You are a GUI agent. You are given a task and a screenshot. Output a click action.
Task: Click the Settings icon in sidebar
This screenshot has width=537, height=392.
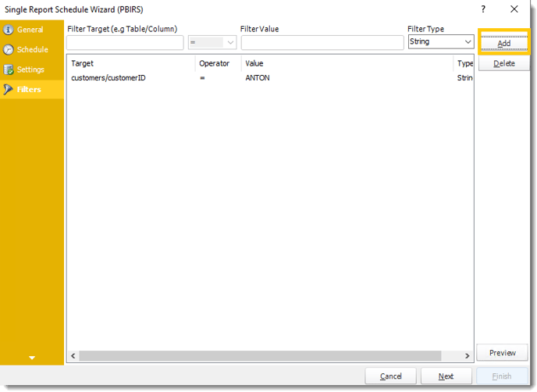(x=9, y=69)
